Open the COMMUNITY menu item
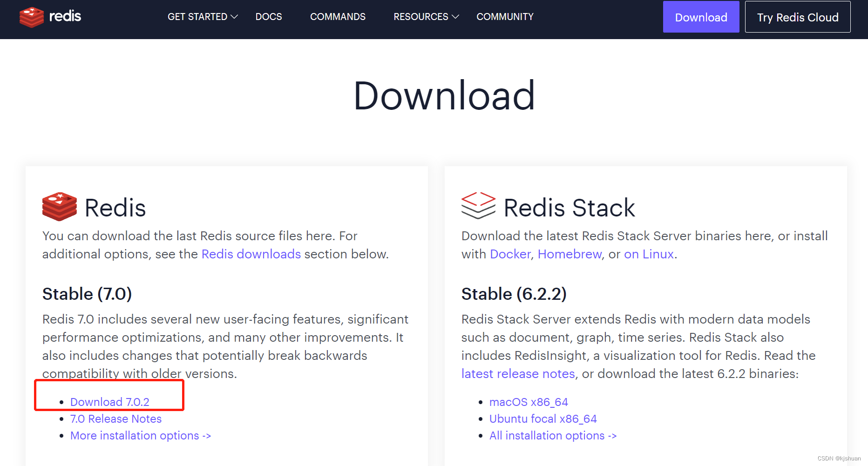868x466 pixels. click(x=505, y=17)
